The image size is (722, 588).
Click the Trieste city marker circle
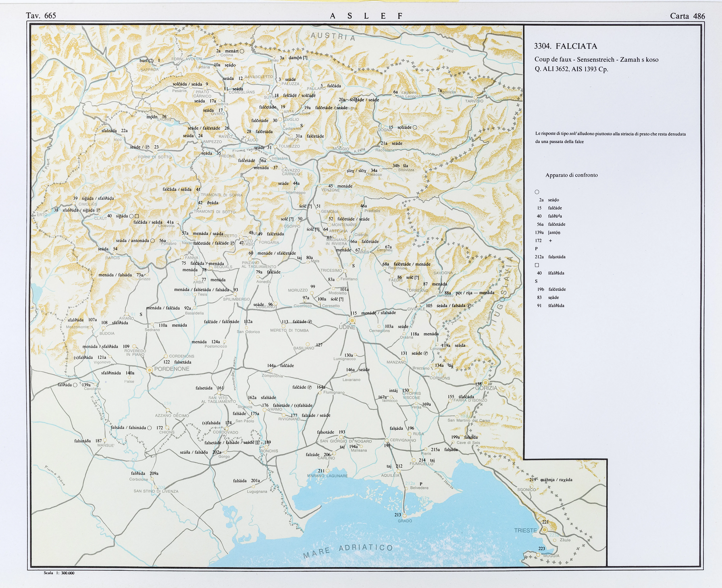[x=545, y=530]
